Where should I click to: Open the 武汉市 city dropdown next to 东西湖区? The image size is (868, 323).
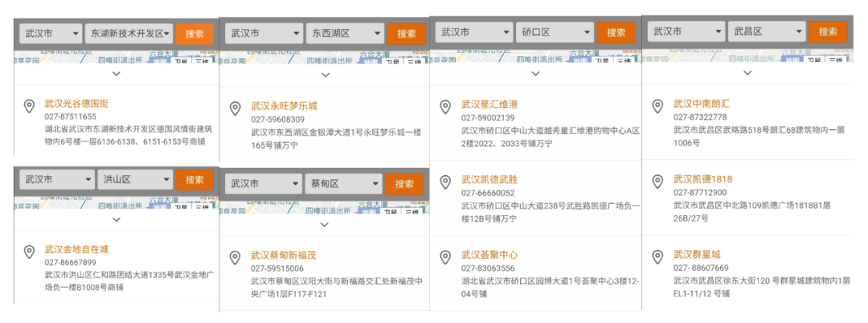264,33
